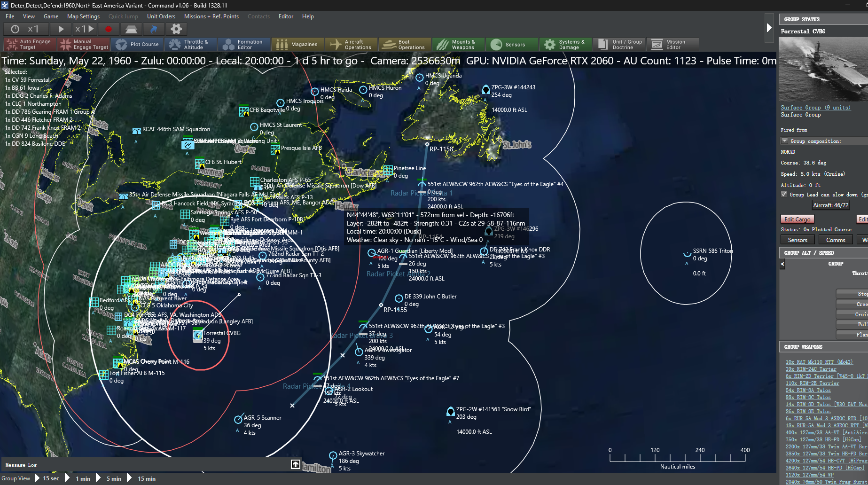The width and height of the screenshot is (868, 485).
Task: Open the Missions + Ref. Points menu
Action: pos(211,16)
